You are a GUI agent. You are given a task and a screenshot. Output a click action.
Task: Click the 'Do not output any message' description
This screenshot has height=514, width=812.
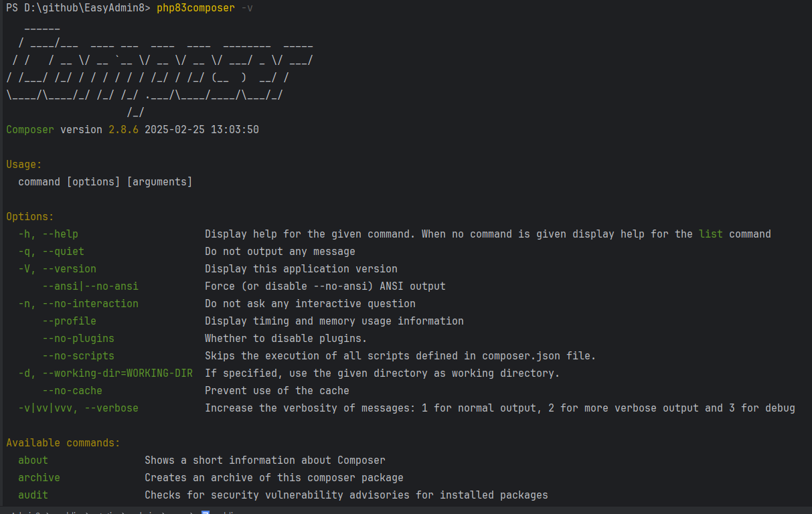280,252
